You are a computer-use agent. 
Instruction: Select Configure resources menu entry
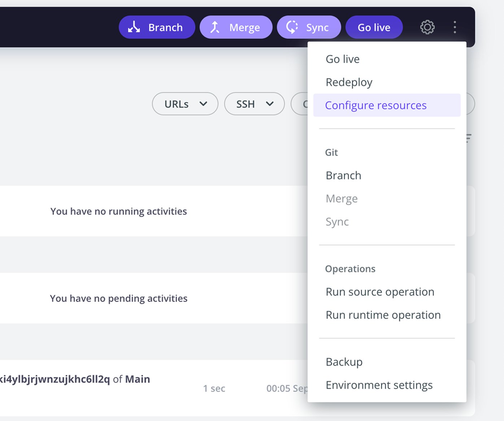click(387, 105)
